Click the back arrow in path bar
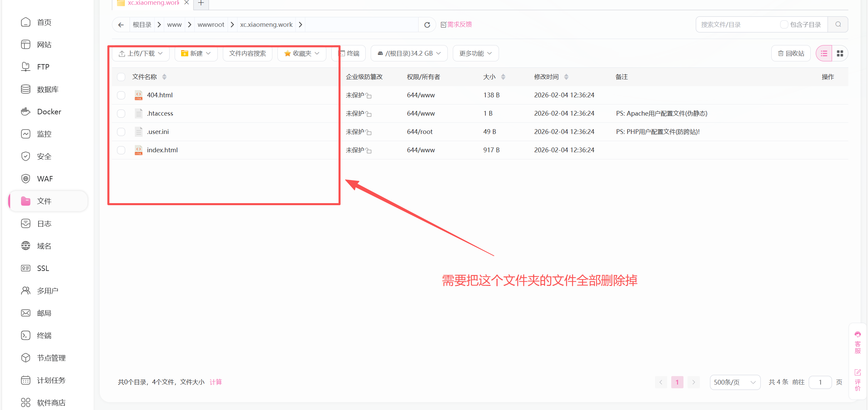 tap(121, 25)
